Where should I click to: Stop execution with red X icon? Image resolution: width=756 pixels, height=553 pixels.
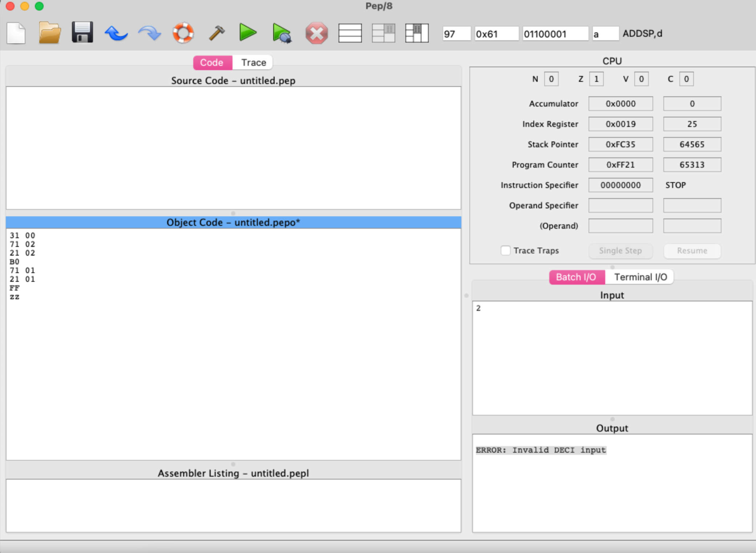(316, 33)
